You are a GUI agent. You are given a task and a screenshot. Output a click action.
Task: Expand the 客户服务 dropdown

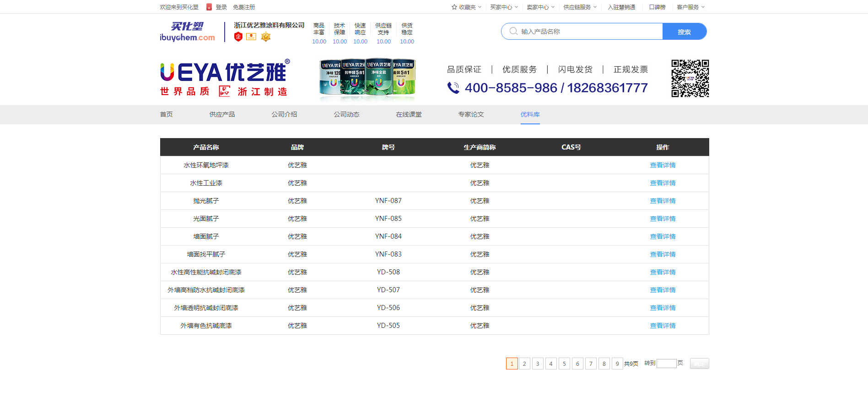click(690, 7)
